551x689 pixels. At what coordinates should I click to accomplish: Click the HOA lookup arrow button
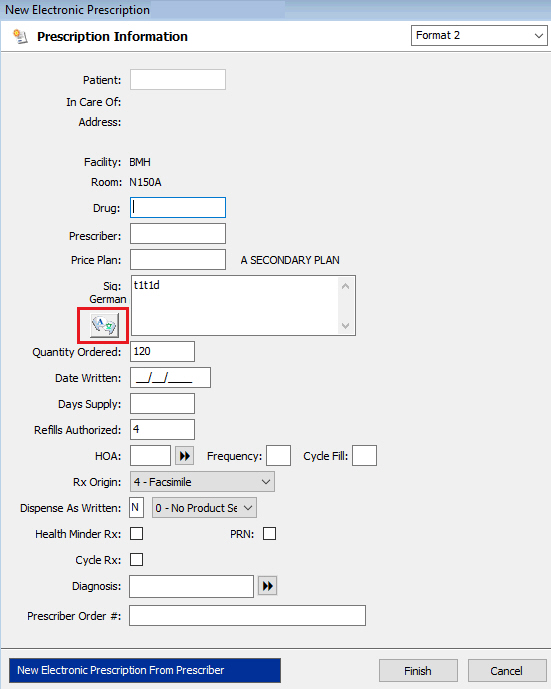[x=185, y=456]
